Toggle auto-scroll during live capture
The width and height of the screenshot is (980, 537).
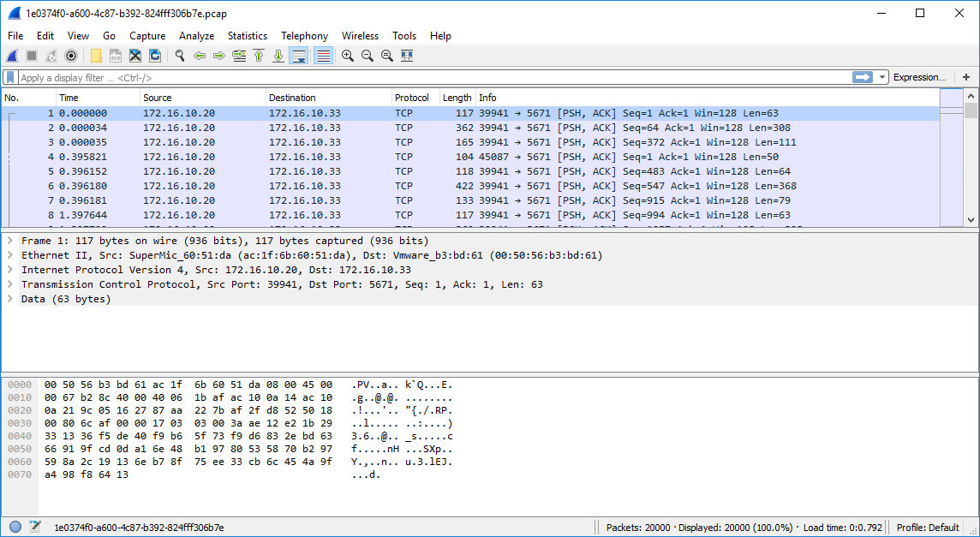pos(299,56)
